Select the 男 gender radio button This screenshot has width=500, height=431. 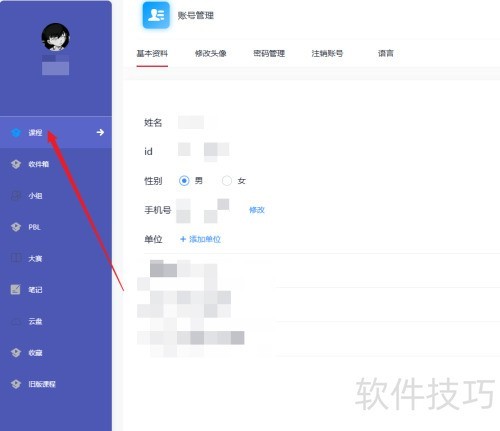(x=184, y=181)
